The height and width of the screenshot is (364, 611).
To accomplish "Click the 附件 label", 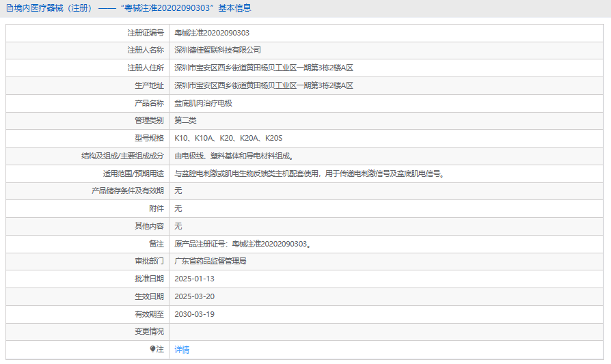I will (157, 208).
